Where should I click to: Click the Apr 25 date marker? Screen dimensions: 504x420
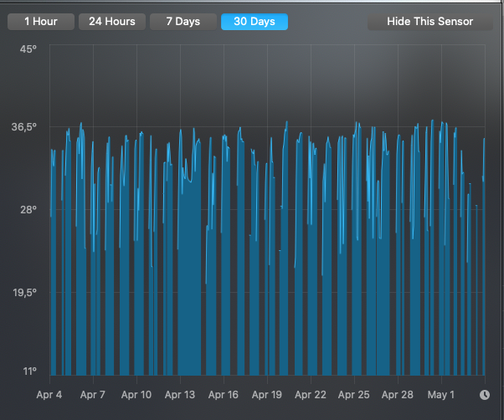point(354,395)
